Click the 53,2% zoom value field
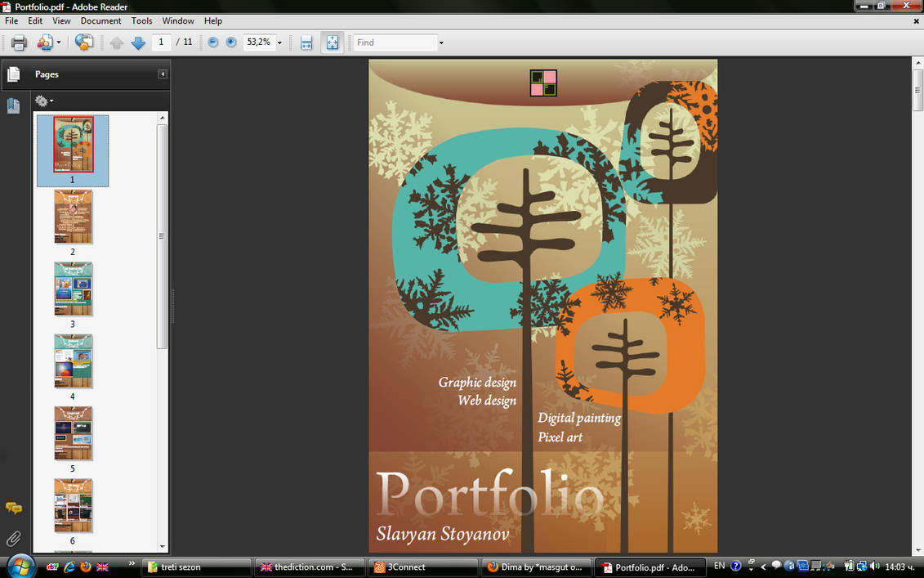This screenshot has height=578, width=924. 259,42
